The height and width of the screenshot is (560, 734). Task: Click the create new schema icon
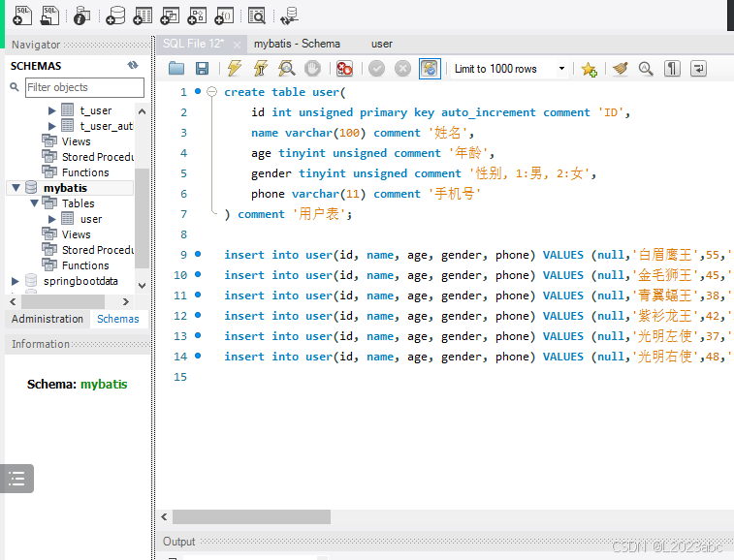pos(115,16)
